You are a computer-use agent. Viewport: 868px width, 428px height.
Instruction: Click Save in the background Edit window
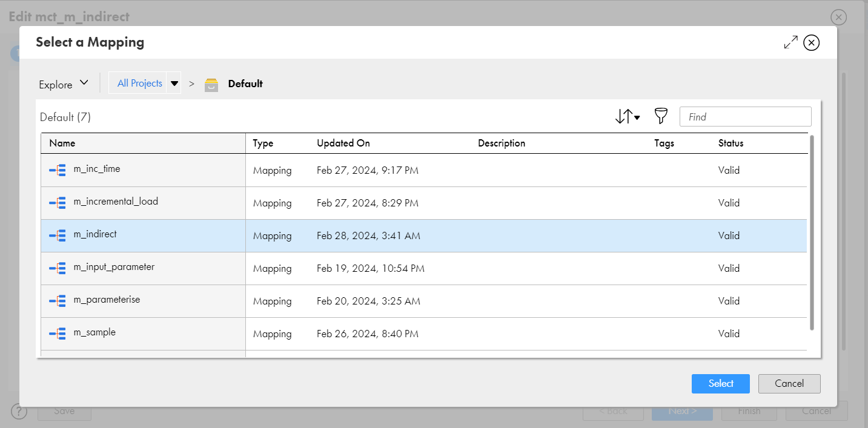[64, 411]
